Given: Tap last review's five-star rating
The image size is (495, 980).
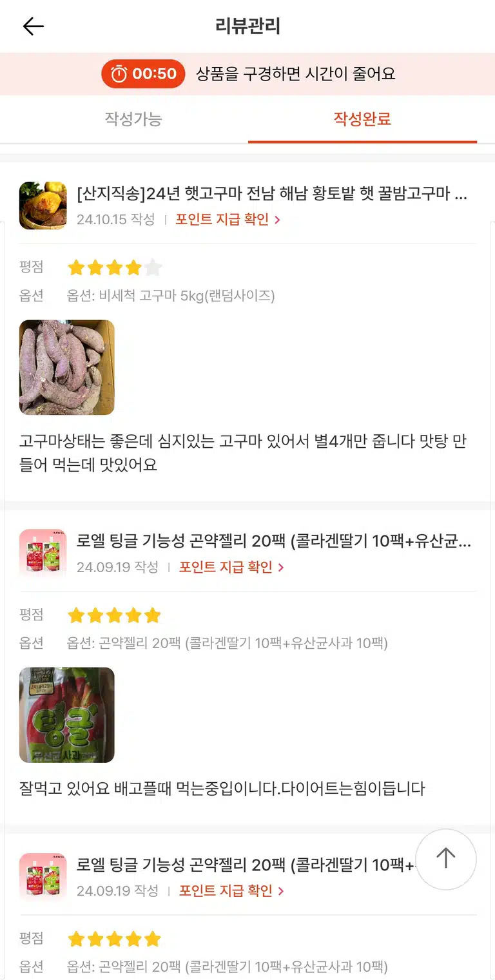Looking at the screenshot, I should click(115, 939).
